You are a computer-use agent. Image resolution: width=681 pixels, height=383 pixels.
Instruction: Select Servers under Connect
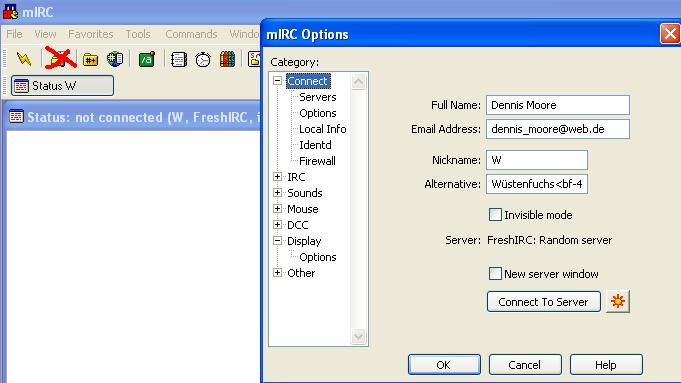pyautogui.click(x=317, y=97)
